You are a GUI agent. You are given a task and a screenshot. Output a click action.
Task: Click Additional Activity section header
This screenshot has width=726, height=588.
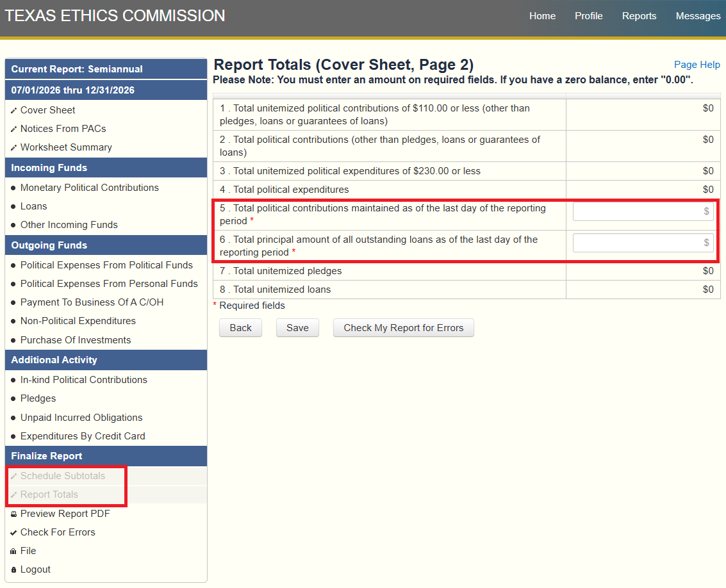click(106, 360)
